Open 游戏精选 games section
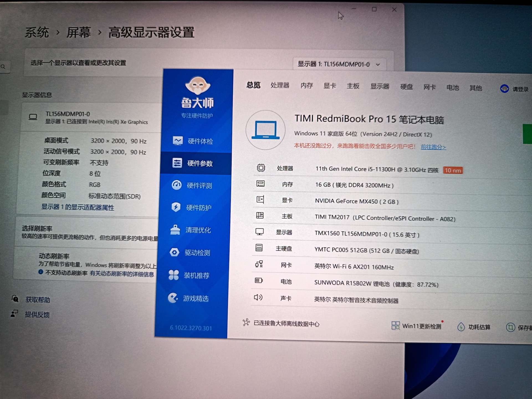The width and height of the screenshot is (532, 399). [x=195, y=298]
